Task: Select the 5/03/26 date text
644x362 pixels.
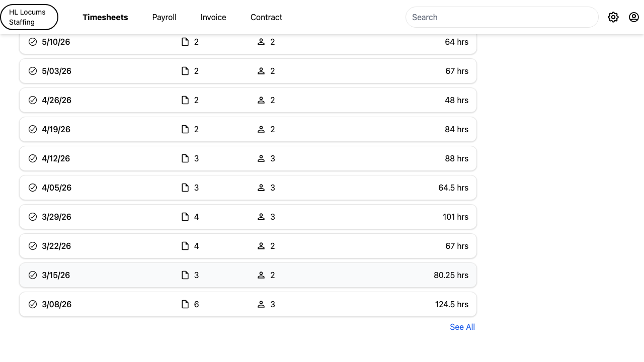Action: (57, 71)
